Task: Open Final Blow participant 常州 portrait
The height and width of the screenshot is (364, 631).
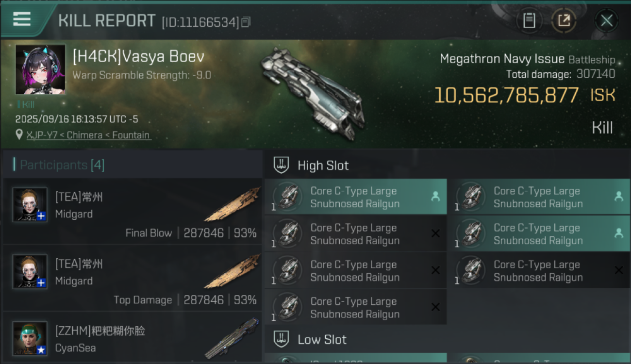Action: point(30,205)
